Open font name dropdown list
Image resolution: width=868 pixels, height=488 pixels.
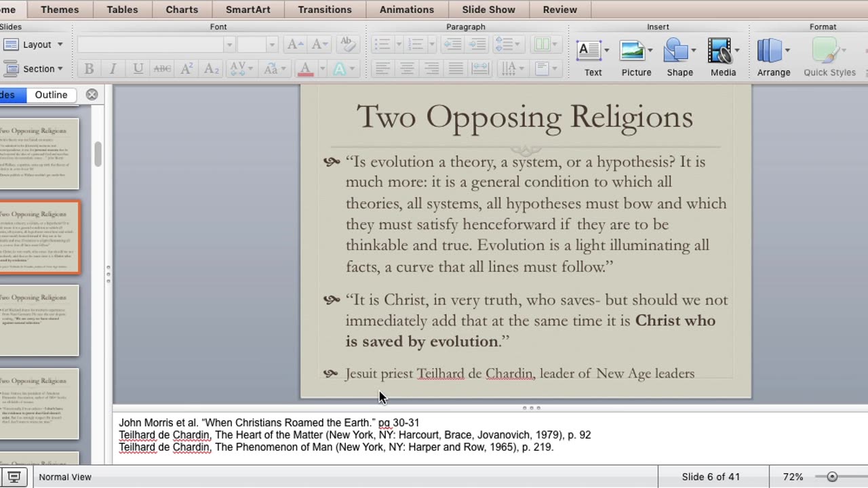pos(229,45)
